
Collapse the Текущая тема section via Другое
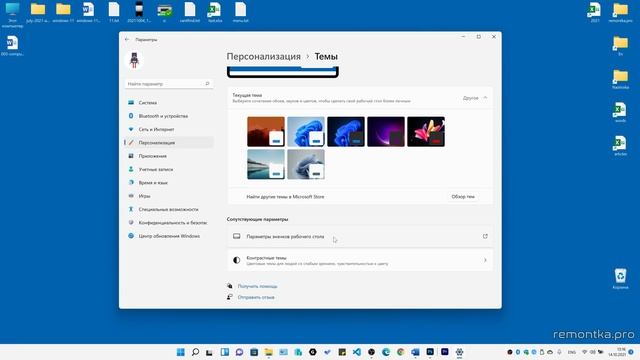click(475, 98)
